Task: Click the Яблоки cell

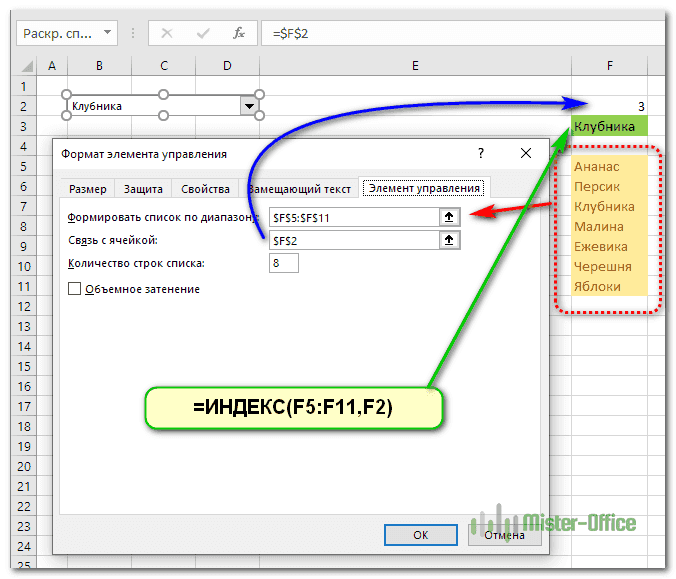Action: click(610, 286)
